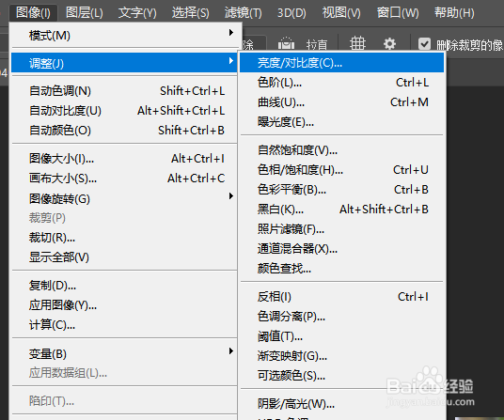Choose 阴影/高光(W)... adjustment
Screen dimensions: 504x420
pos(341,404)
